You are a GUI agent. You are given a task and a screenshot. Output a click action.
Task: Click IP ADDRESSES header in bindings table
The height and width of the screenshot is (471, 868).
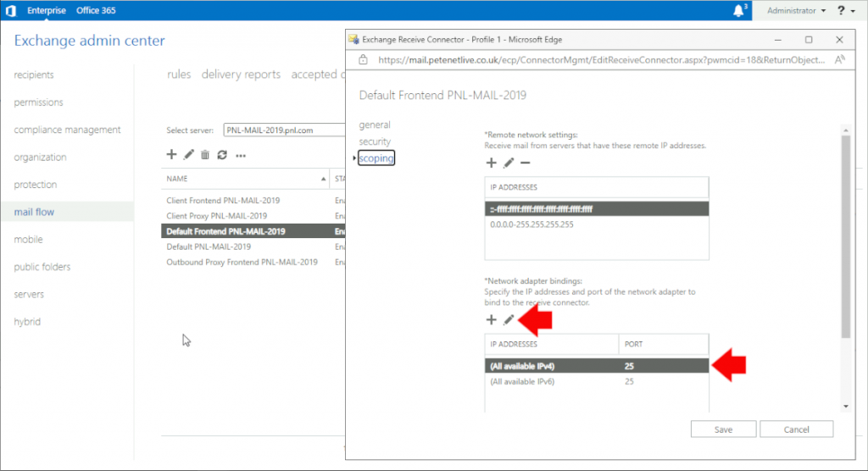coord(551,344)
